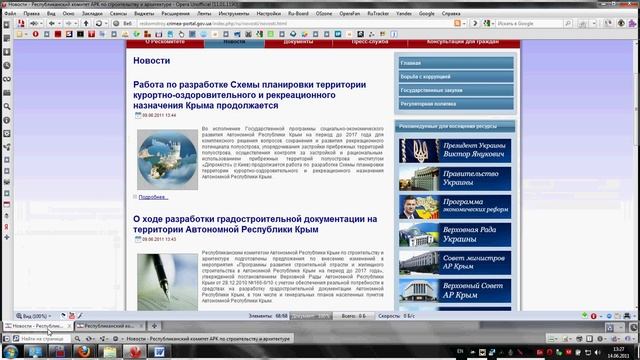Image resolution: width=640 pixels, height=360 pixels.
Task: Open the Links panel icon in sidebar
Action: coord(7,79)
